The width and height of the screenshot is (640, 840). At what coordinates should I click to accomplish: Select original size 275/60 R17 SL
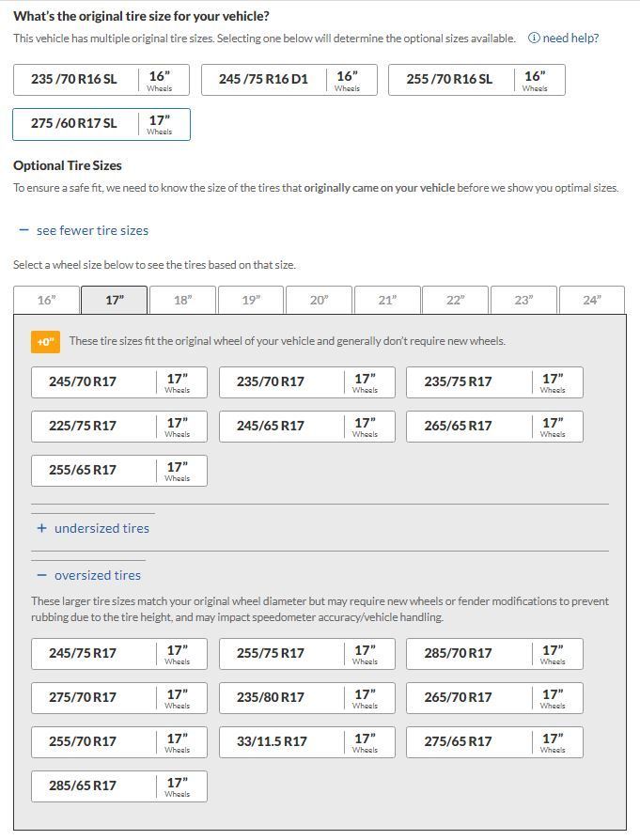(101, 124)
